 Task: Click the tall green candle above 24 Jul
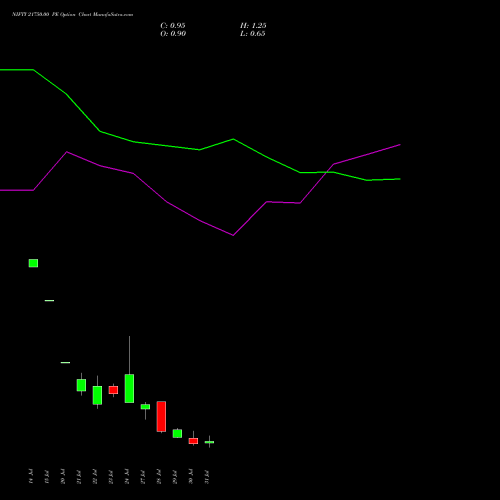pyautogui.click(x=129, y=388)
